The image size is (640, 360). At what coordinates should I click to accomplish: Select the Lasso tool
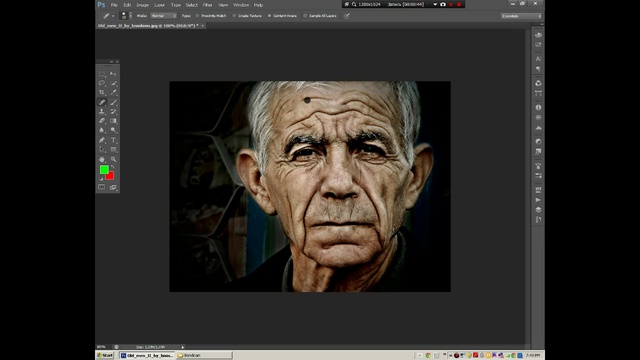click(x=102, y=83)
